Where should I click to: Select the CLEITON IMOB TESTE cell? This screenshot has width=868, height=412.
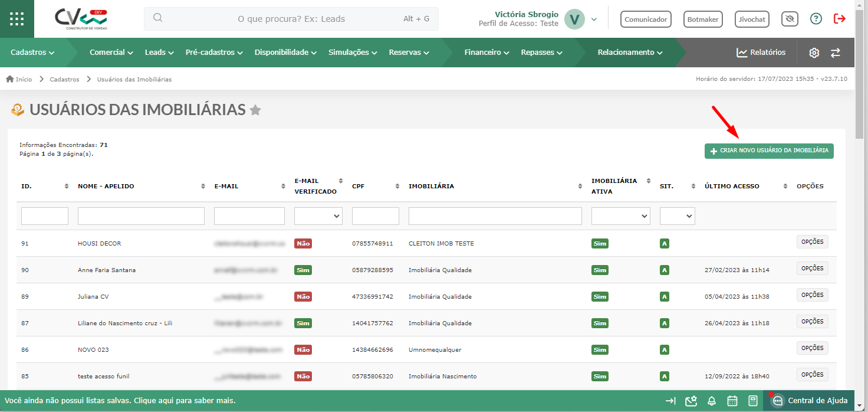[x=441, y=243]
